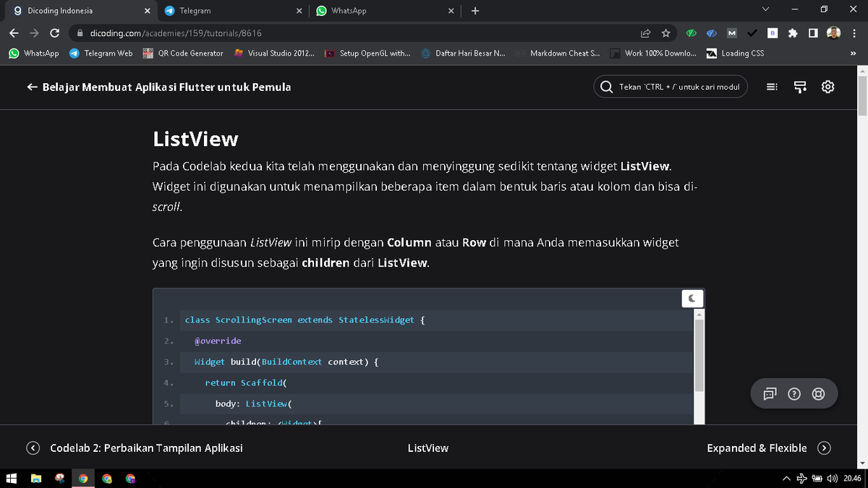Click the @override code line

click(x=218, y=341)
